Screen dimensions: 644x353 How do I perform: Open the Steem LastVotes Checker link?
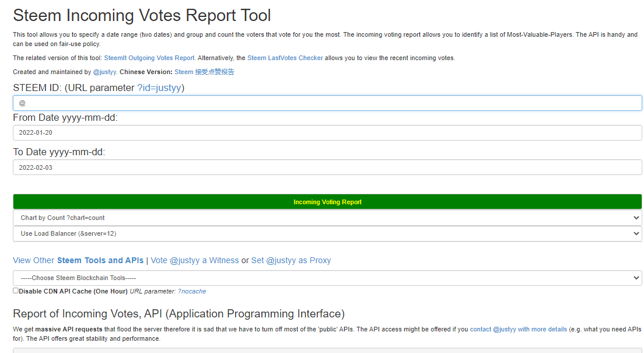coord(285,58)
